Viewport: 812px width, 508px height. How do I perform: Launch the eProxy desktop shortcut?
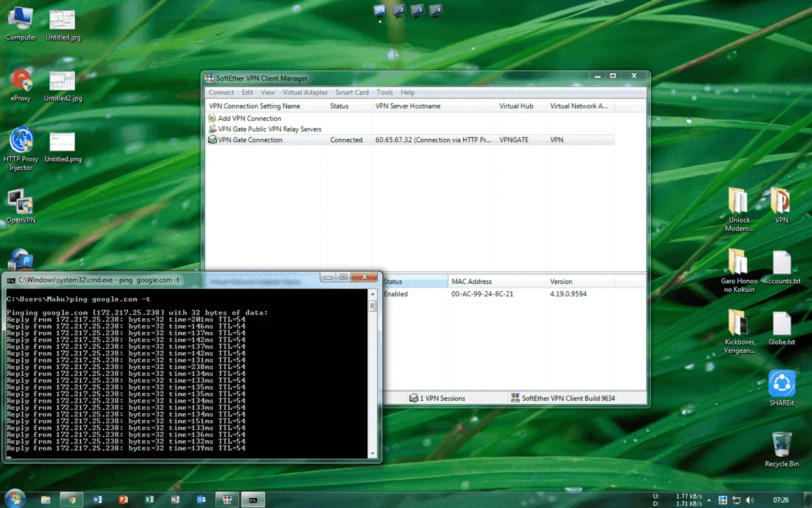click(21, 85)
